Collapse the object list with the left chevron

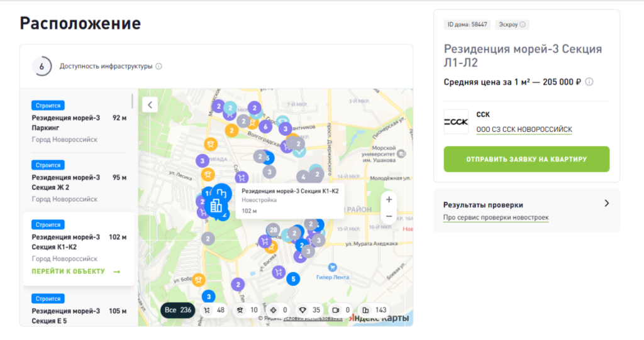pos(150,105)
